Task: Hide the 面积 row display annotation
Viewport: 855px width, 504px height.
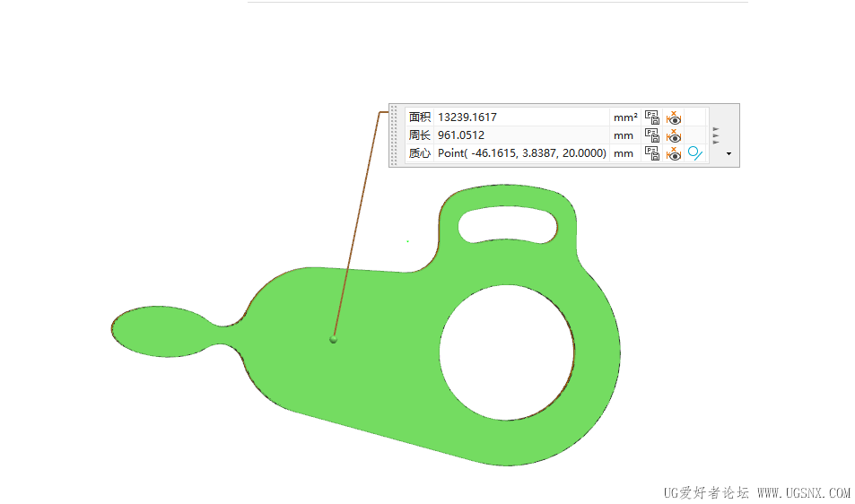Action: (x=674, y=117)
